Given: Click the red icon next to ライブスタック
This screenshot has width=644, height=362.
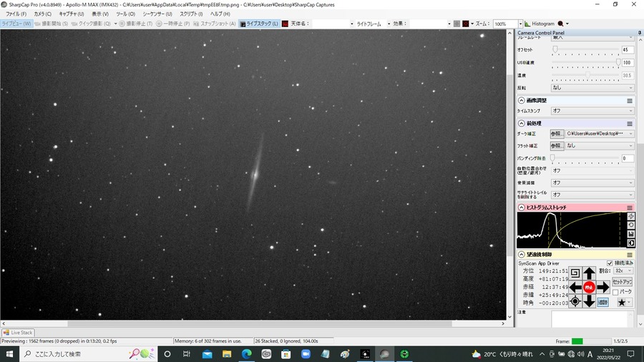Looking at the screenshot, I should [285, 24].
